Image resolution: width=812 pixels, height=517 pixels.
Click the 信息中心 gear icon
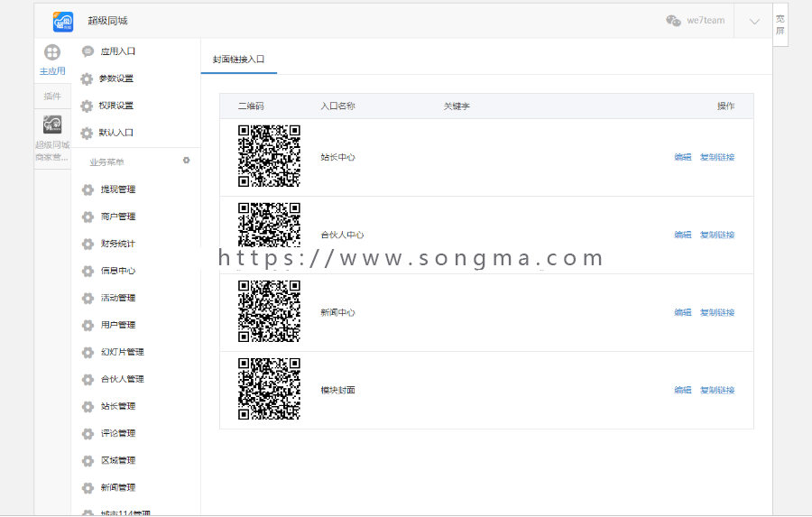click(x=88, y=271)
